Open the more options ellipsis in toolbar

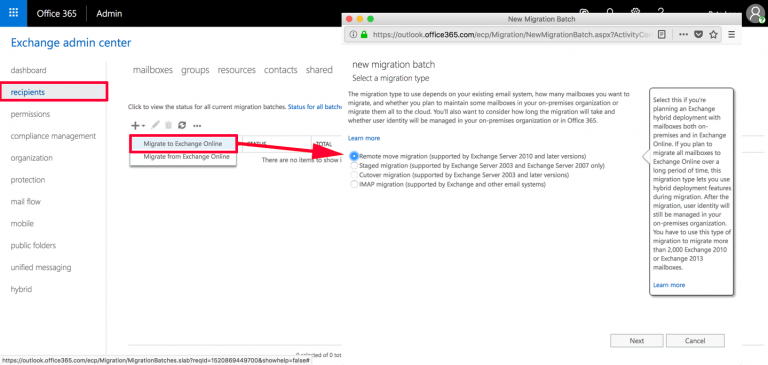(197, 126)
